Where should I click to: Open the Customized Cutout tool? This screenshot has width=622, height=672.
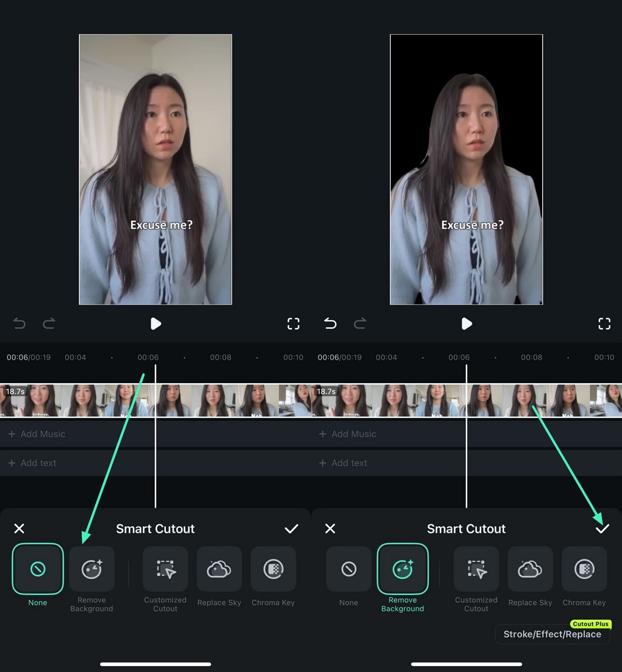tap(165, 569)
